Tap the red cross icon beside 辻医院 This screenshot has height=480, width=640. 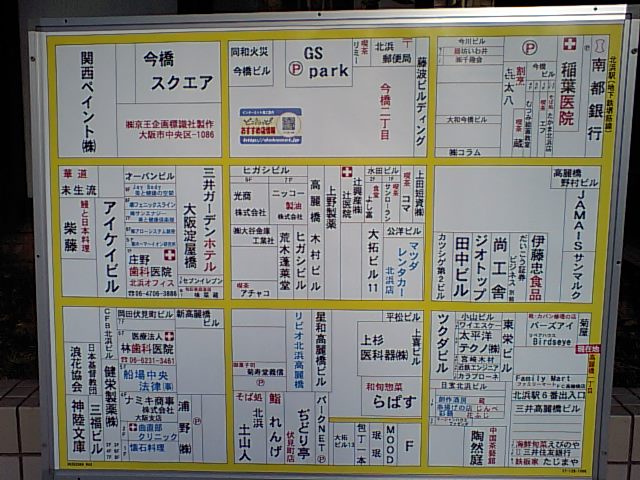[346, 172]
